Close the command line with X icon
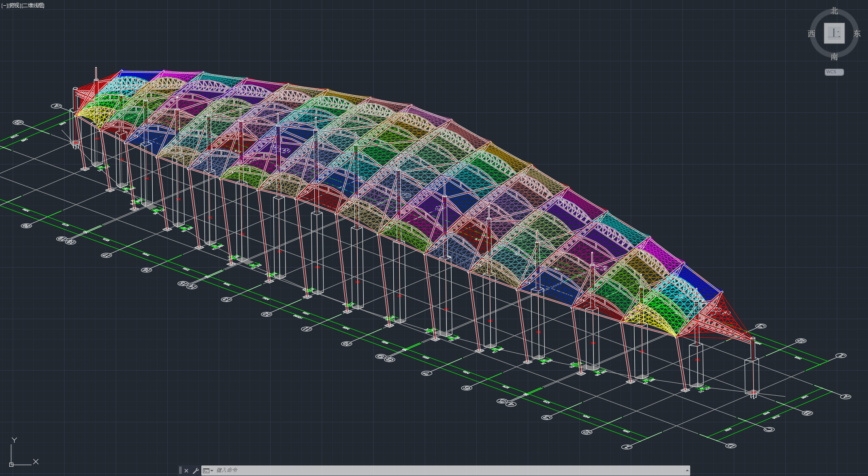The height and width of the screenshot is (476, 868). pyautogui.click(x=186, y=470)
